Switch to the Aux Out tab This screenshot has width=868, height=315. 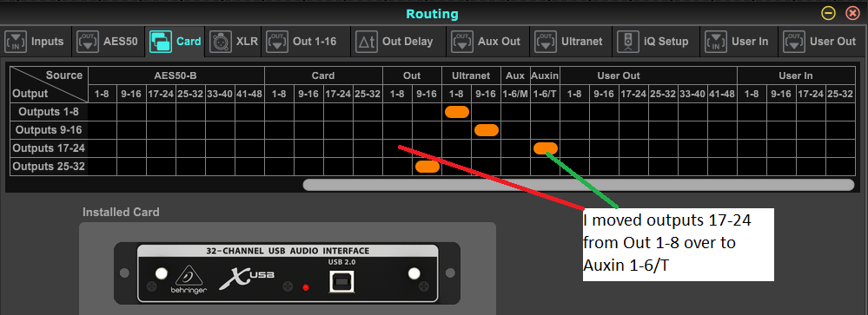coord(487,42)
